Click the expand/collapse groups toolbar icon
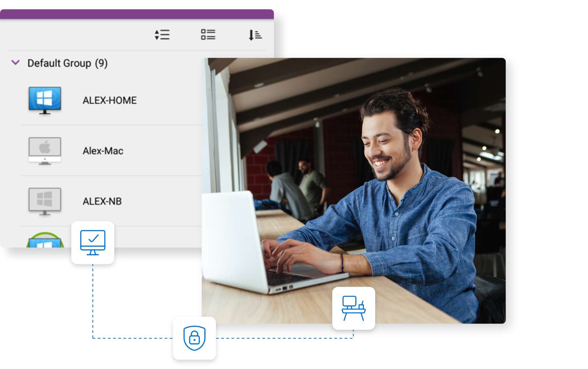This screenshot has height=369, width=588. pos(162,35)
